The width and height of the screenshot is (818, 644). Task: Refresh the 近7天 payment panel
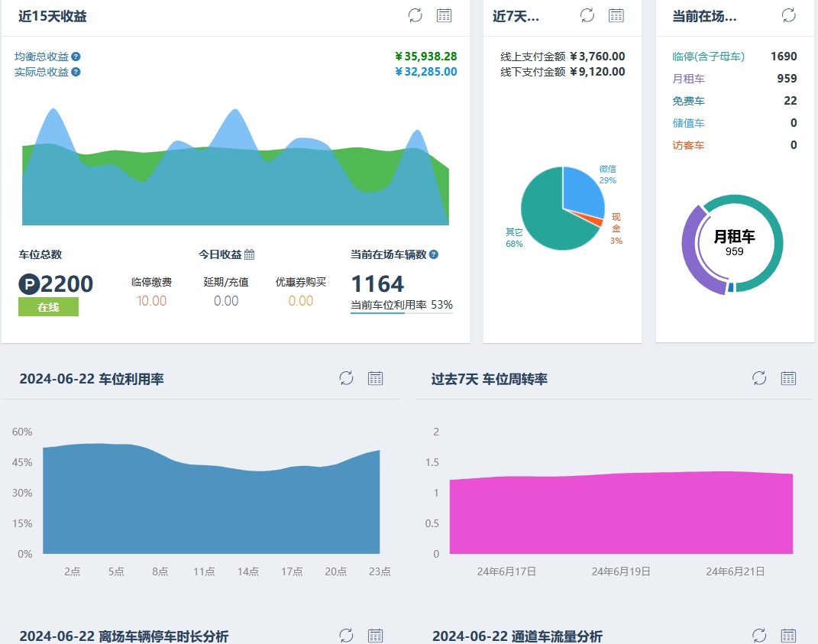click(x=587, y=15)
